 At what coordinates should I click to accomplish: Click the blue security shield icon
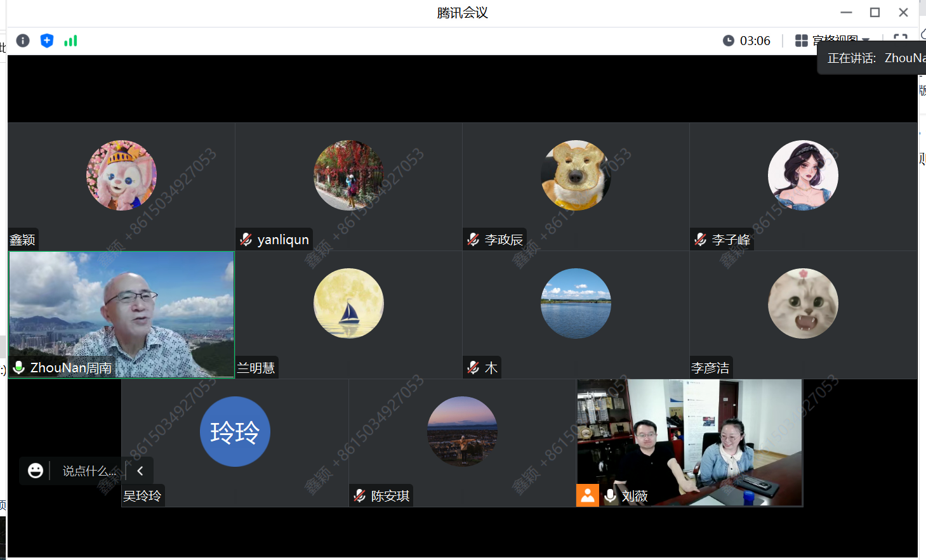[x=47, y=41]
